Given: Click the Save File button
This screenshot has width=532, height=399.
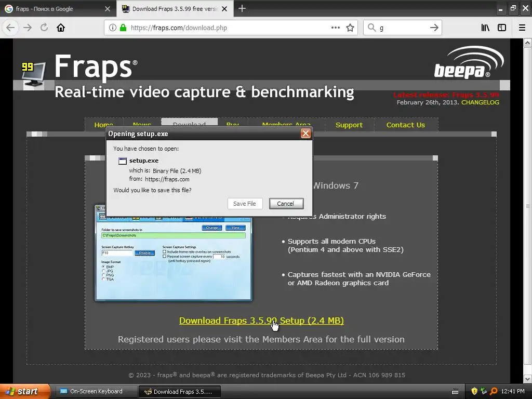Looking at the screenshot, I should (x=245, y=204).
